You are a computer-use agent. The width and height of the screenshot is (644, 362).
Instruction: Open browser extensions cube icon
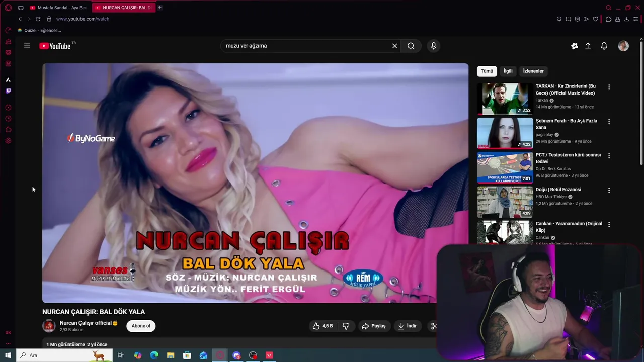pyautogui.click(x=608, y=19)
